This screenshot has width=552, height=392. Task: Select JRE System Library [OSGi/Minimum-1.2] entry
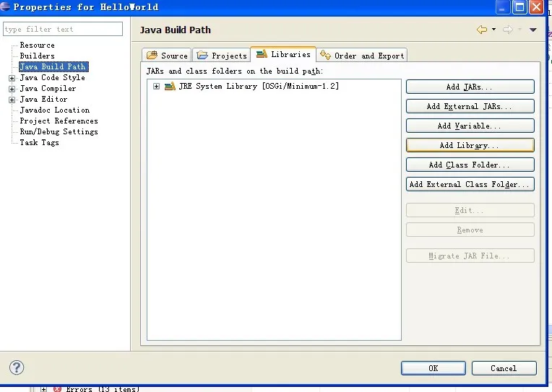click(x=259, y=86)
